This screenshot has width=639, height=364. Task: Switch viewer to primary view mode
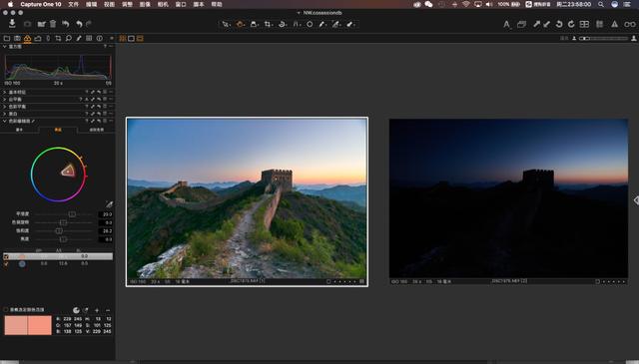[131, 38]
